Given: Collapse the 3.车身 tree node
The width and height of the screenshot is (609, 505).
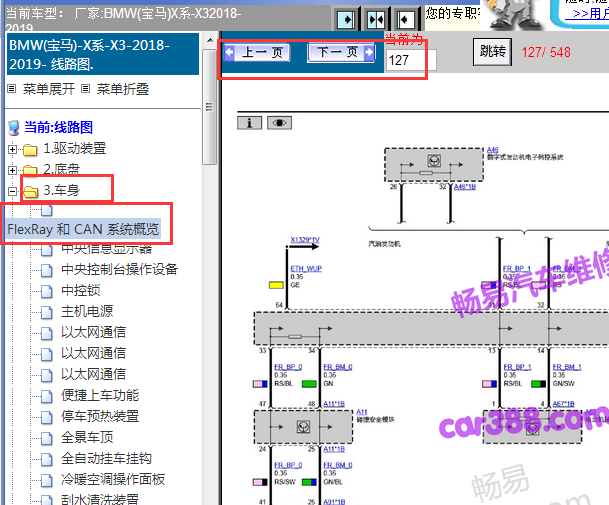Looking at the screenshot, I should [12, 191].
